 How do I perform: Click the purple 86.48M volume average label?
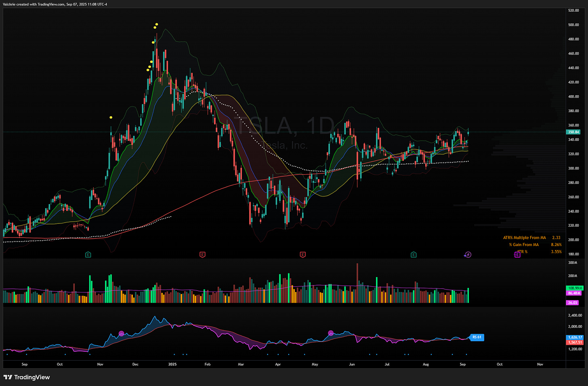click(574, 293)
